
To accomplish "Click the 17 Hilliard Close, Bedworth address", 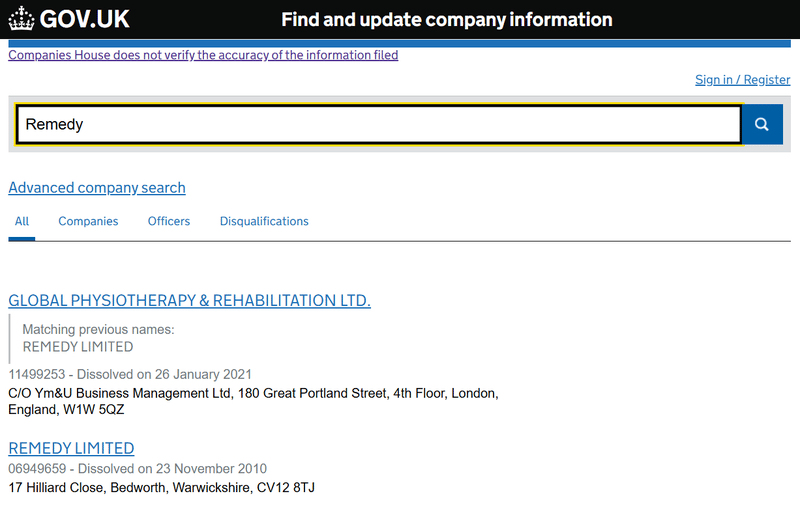I will tap(162, 488).
